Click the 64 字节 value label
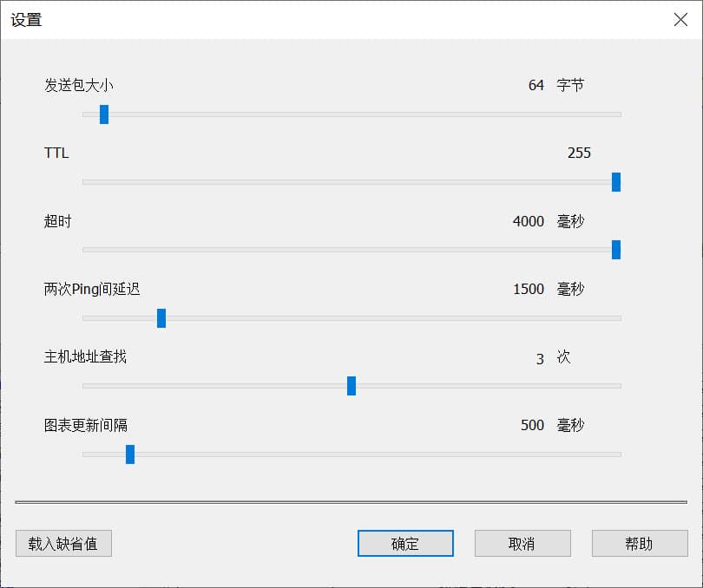 557,85
